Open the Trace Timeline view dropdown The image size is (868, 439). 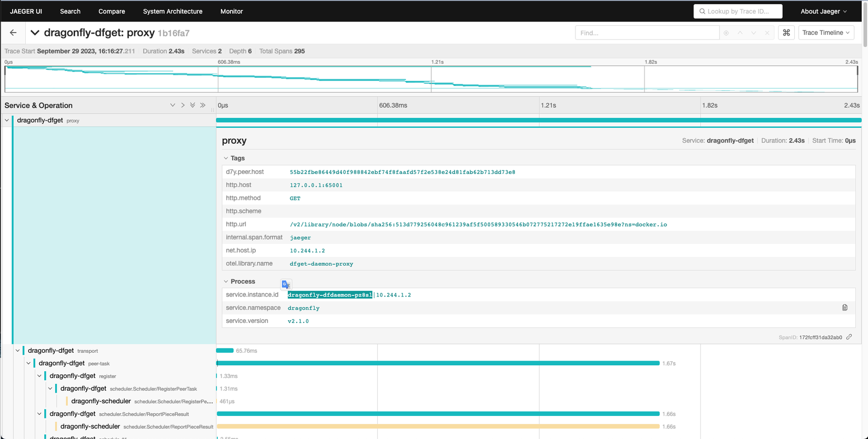pos(825,33)
